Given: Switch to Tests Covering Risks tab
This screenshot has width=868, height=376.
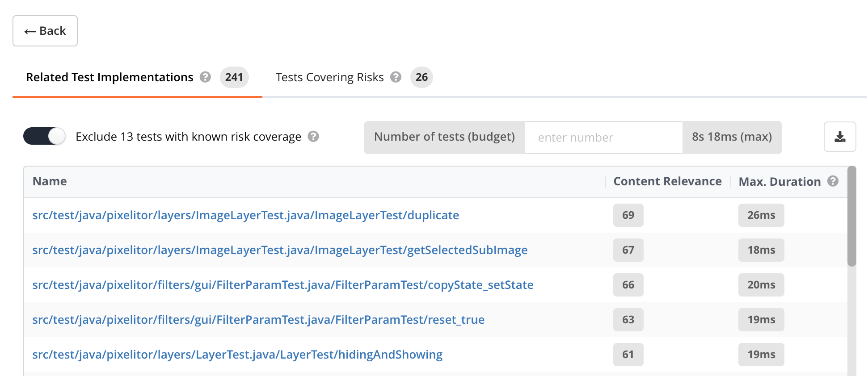Looking at the screenshot, I should 354,77.
